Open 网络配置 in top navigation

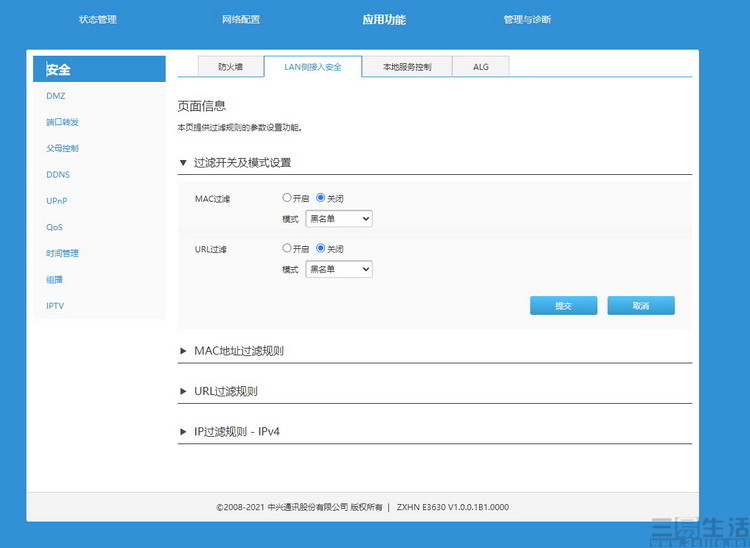[x=241, y=20]
